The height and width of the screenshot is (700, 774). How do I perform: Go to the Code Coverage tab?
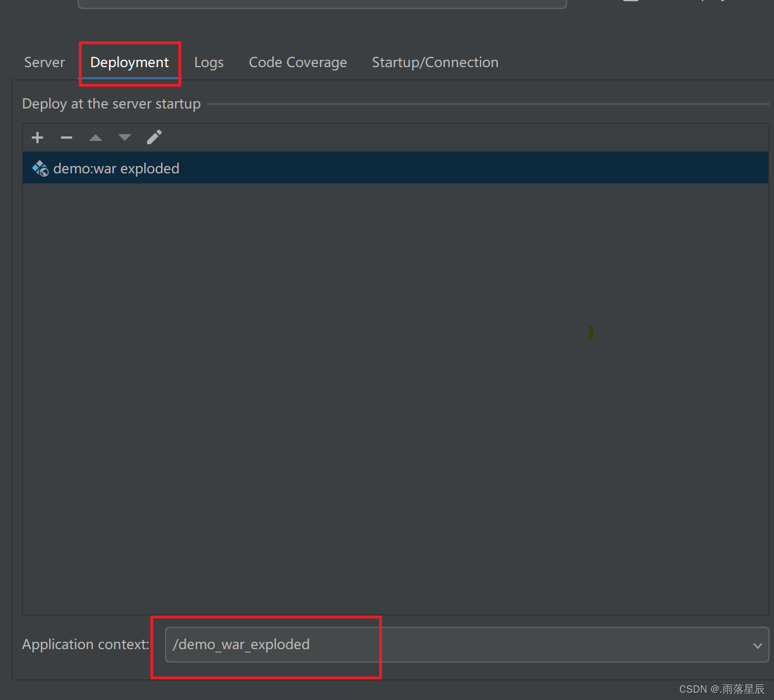[298, 63]
